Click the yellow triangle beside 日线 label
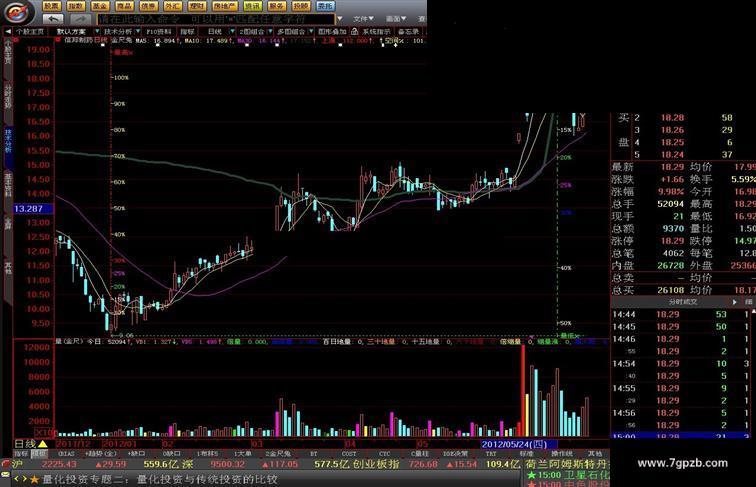This screenshot has height=487, width=756. click(42, 444)
